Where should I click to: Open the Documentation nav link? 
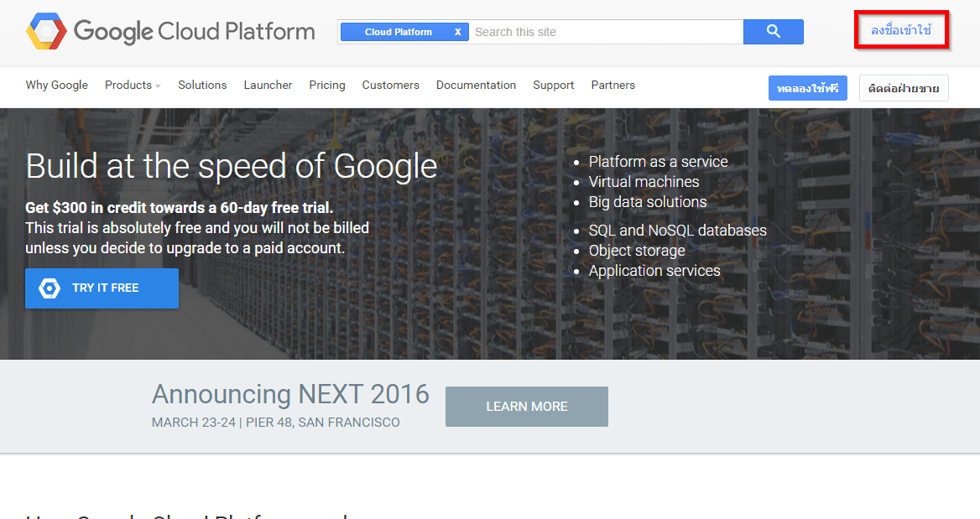click(477, 85)
